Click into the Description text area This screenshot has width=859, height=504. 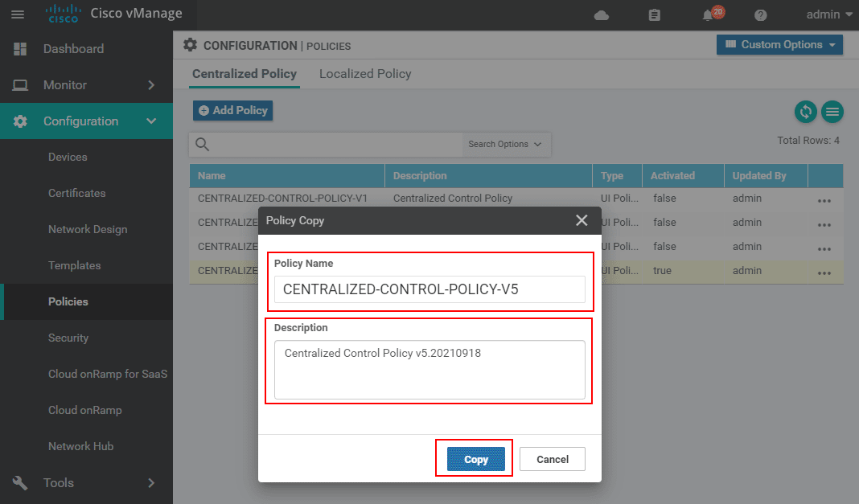coord(429,370)
